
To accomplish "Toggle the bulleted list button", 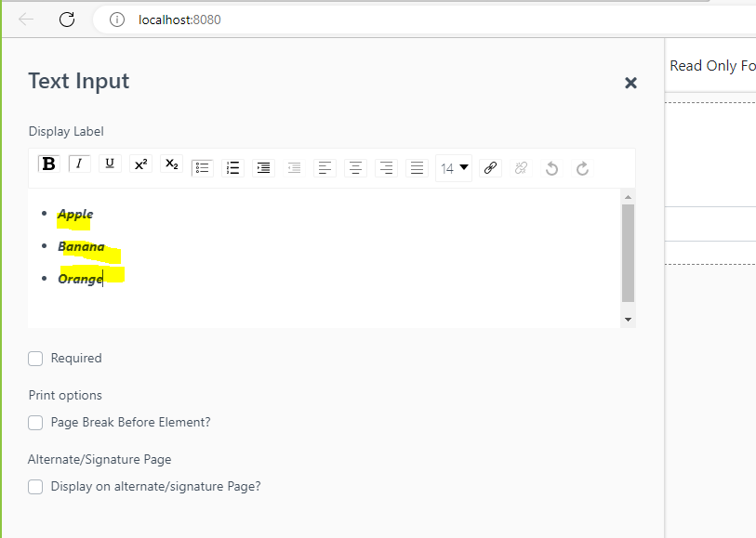I will 202,168.
